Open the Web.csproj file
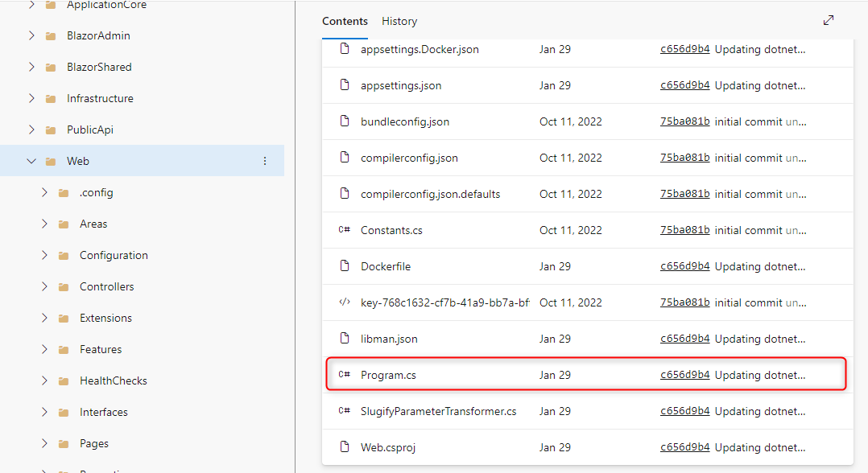The image size is (868, 473). [388, 447]
